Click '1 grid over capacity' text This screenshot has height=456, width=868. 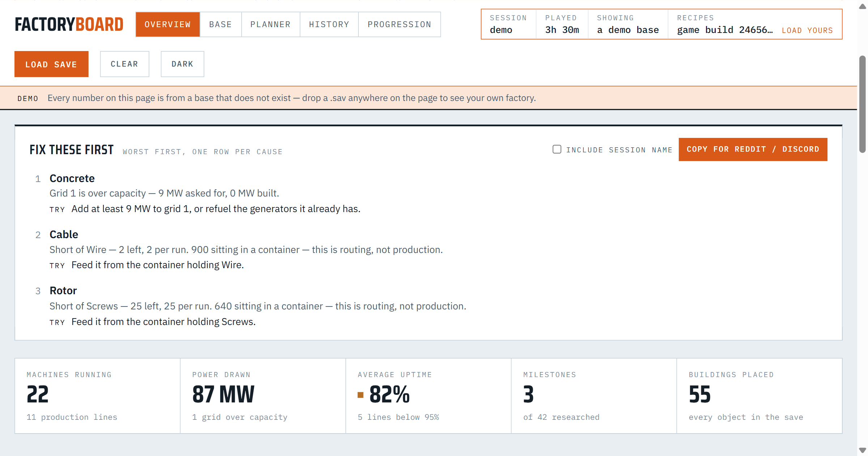(239, 417)
